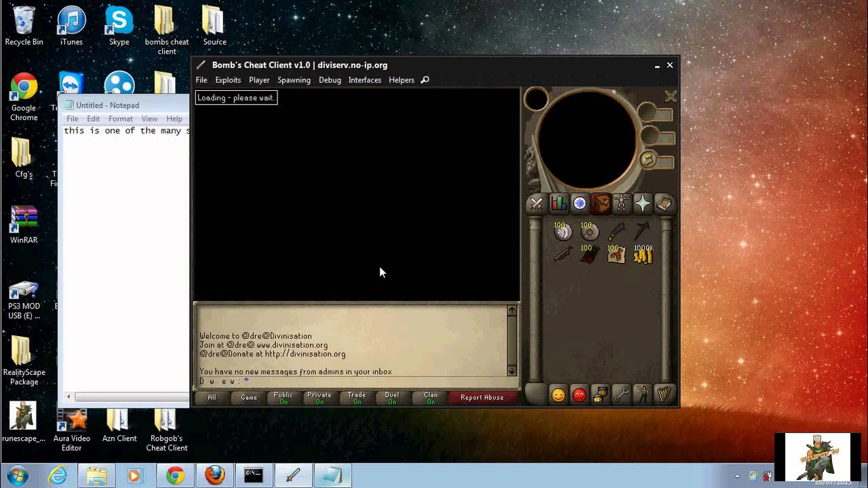The width and height of the screenshot is (868, 488).
Task: Toggle the Private chat filter
Action: click(x=319, y=398)
